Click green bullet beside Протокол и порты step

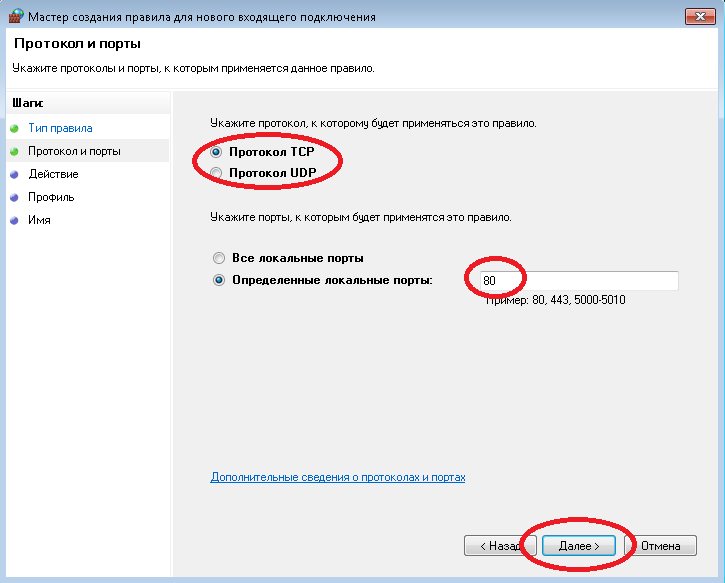click(14, 151)
